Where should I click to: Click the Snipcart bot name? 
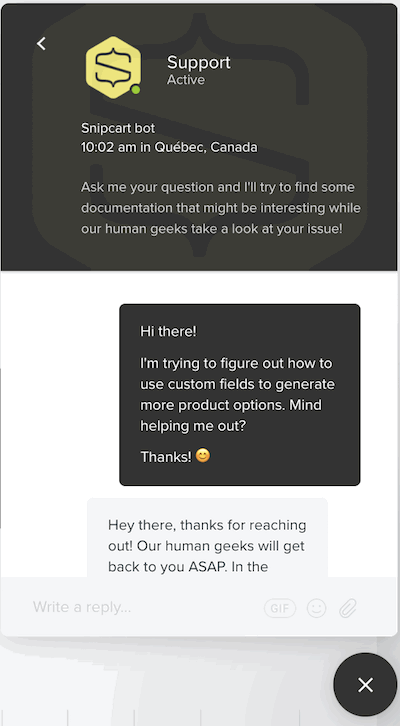coord(118,128)
